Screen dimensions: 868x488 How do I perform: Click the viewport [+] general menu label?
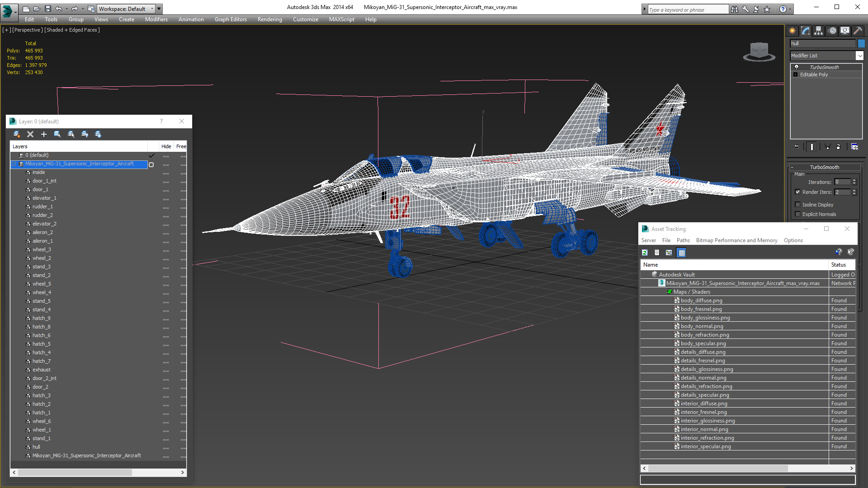pos(6,30)
